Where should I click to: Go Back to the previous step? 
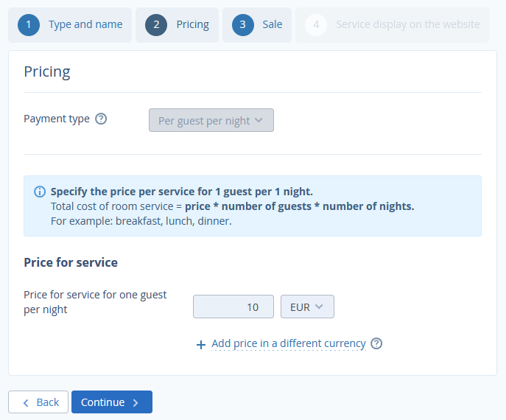pos(38,402)
